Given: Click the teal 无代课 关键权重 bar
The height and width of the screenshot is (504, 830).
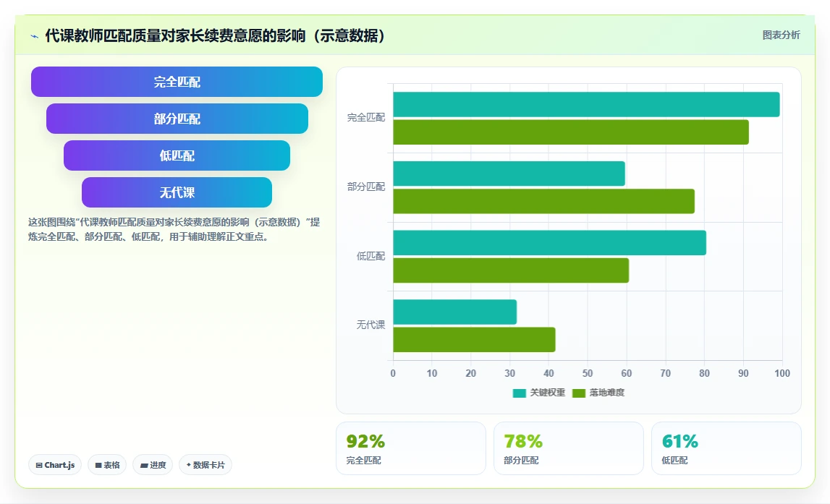Looking at the screenshot, I should pos(454,312).
